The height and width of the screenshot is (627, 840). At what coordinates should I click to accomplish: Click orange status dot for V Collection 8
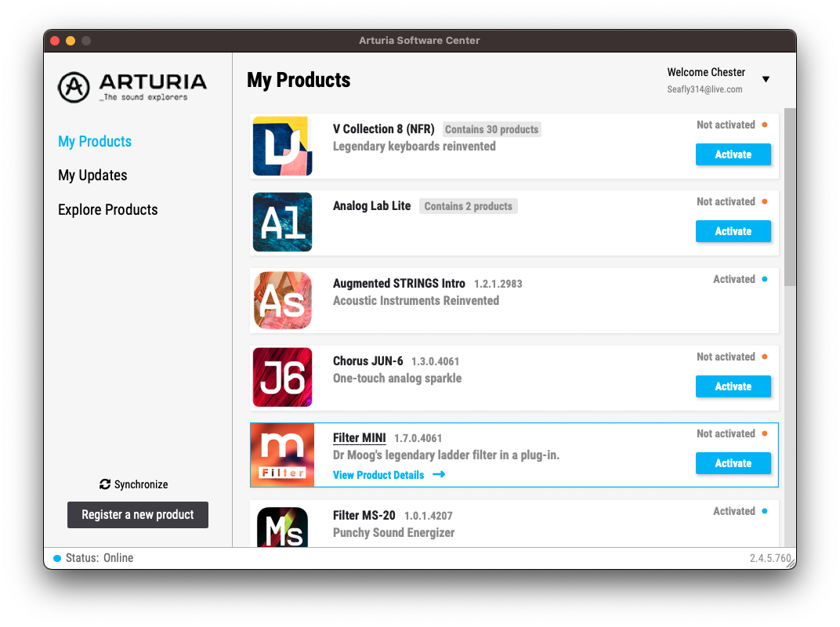pos(765,125)
